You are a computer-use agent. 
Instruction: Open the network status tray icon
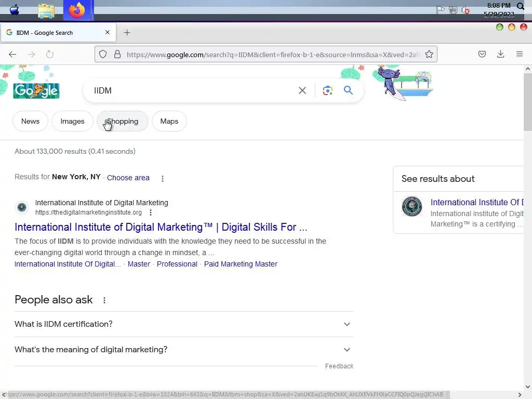[453, 10]
